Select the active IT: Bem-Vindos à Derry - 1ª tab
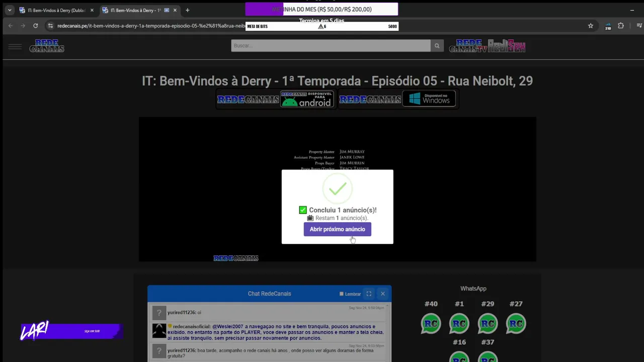644x362 pixels. [x=136, y=10]
